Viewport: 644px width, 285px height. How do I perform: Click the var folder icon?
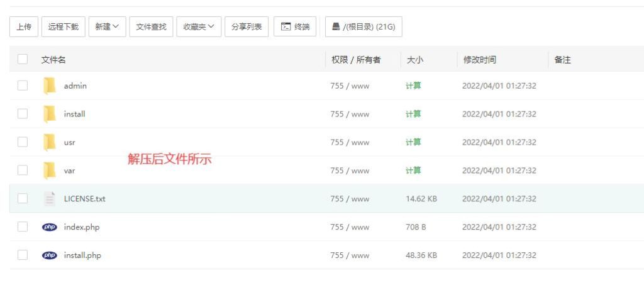(x=50, y=170)
